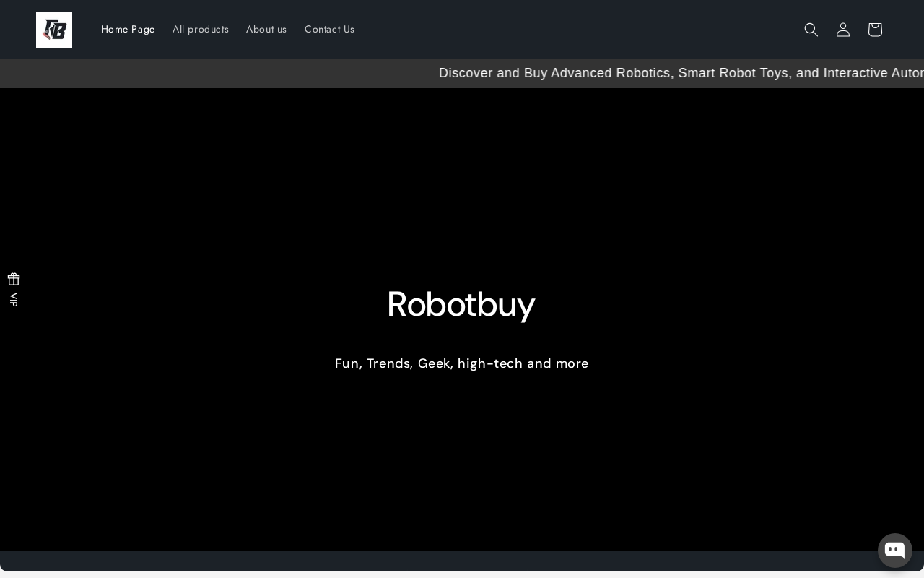Image resolution: width=924 pixels, height=578 pixels.
Task: Click the dark section strip below the hero
Action: [x=462, y=561]
